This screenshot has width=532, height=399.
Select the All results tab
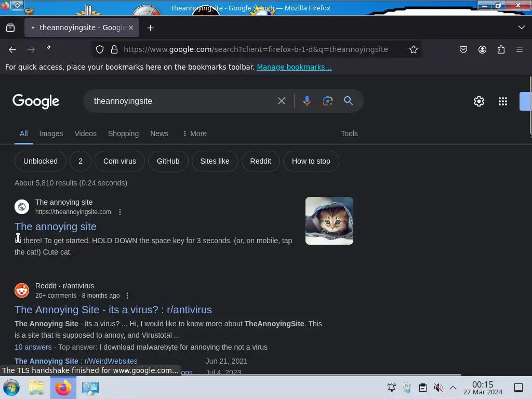[24, 134]
